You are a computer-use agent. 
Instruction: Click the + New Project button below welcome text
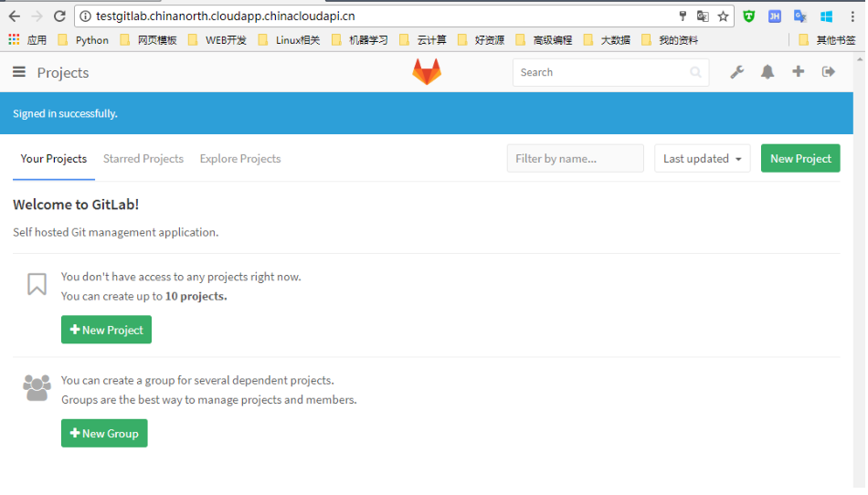tap(106, 330)
